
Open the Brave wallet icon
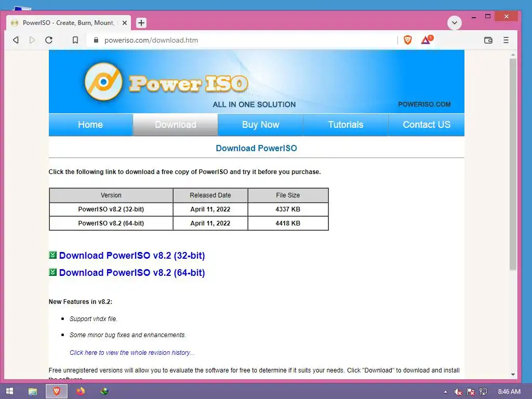[x=488, y=40]
